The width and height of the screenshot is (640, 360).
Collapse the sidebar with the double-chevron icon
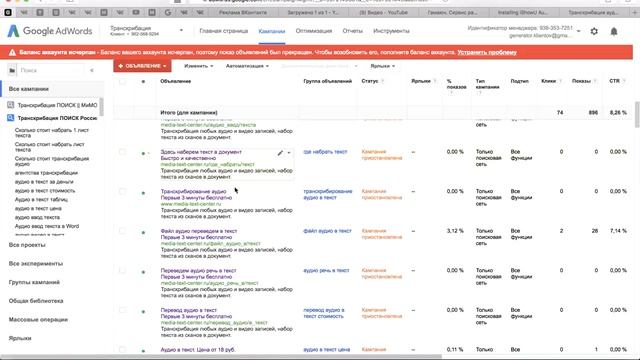92,70
